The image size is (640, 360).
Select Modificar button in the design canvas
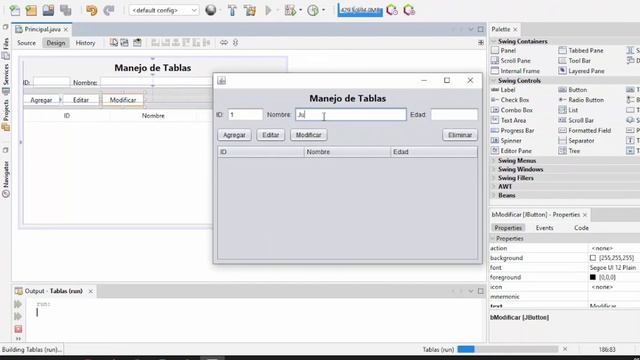pos(123,100)
